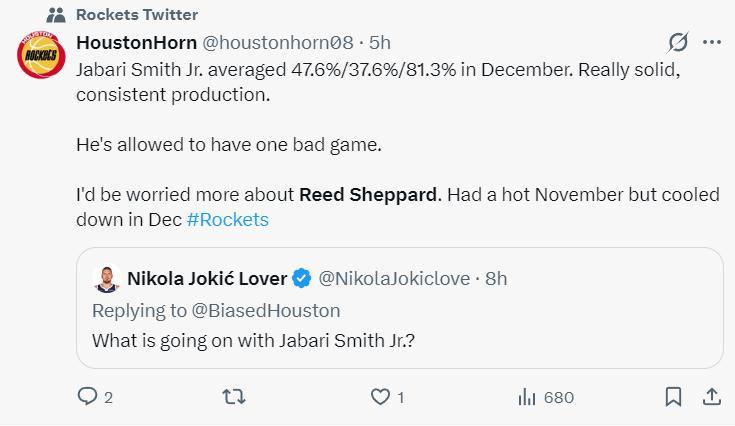Share the post via share icon
The height and width of the screenshot is (426, 735).
point(711,397)
